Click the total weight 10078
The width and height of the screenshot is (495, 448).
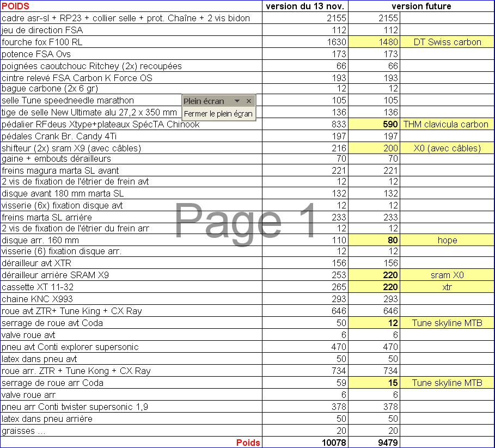[x=305, y=443]
